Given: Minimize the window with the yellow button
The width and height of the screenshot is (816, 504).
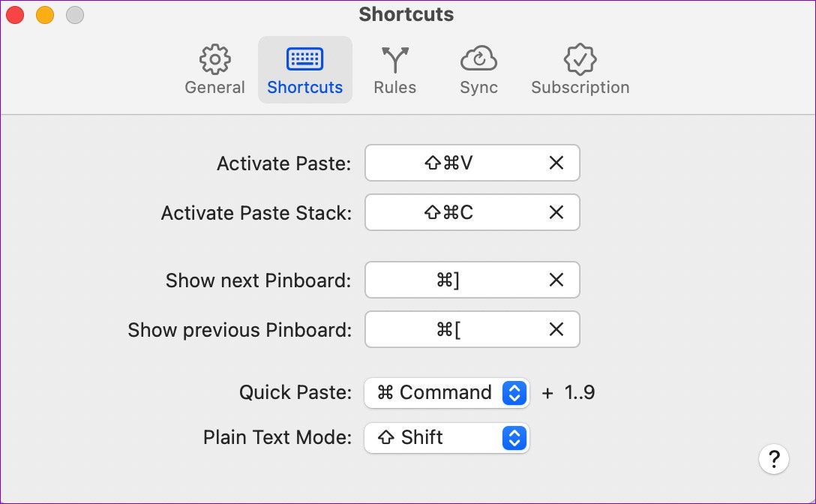Looking at the screenshot, I should [45, 14].
